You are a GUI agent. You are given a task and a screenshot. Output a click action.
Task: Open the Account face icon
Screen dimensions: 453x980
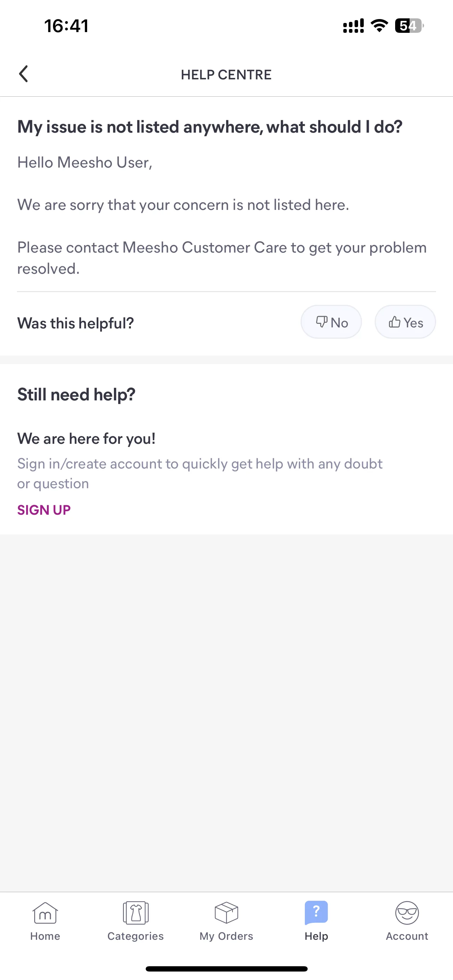tap(407, 913)
